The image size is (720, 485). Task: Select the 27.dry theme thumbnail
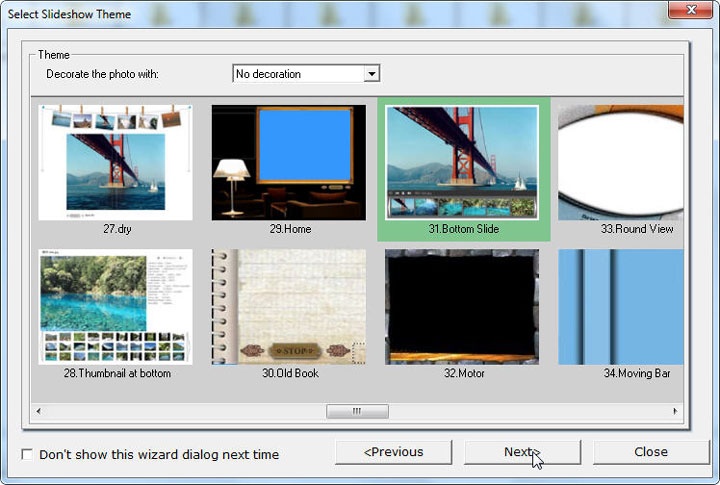115,162
